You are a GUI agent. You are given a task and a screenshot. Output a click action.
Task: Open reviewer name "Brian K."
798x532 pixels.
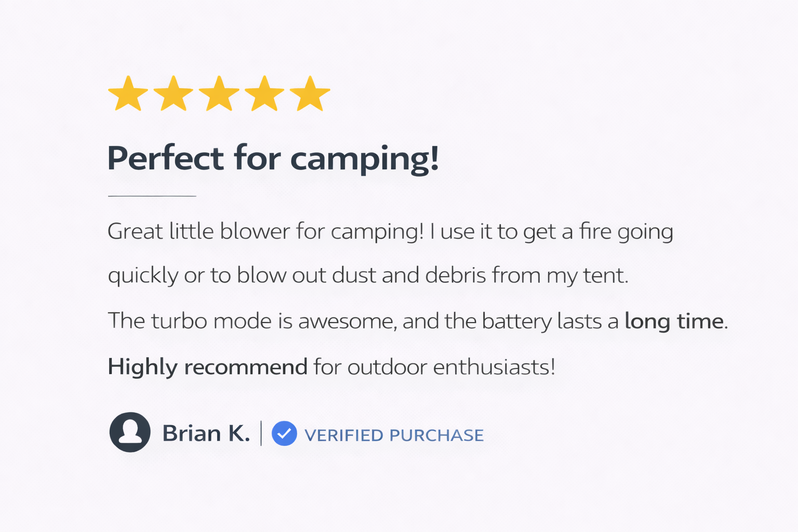click(206, 433)
